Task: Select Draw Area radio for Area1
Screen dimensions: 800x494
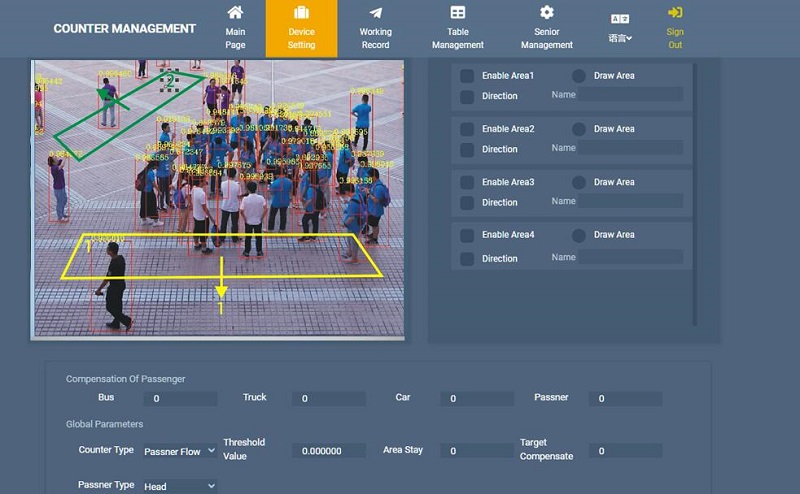Action: tap(579, 76)
